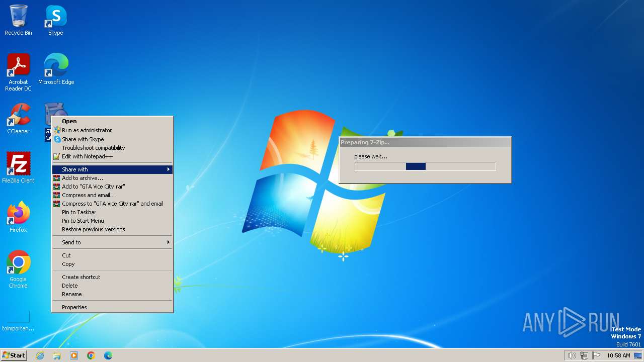The height and width of the screenshot is (362, 644).
Task: Choose Add to "GTA Vice City.rar"
Action: click(113, 187)
